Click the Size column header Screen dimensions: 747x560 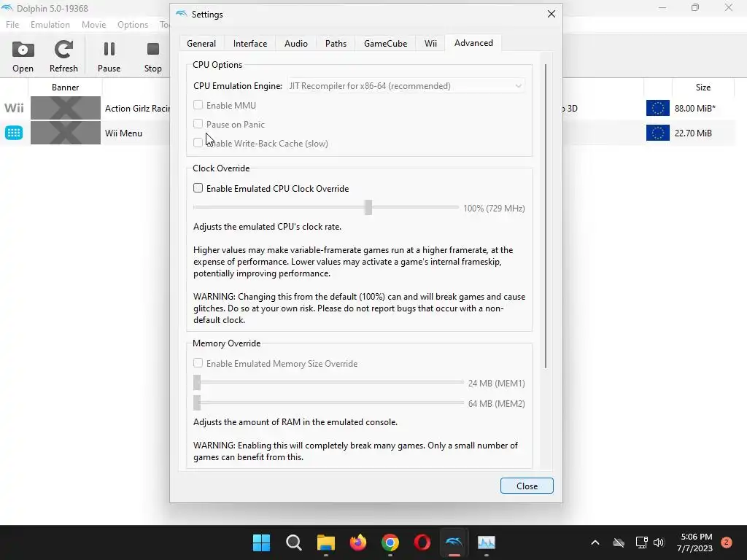703,87
